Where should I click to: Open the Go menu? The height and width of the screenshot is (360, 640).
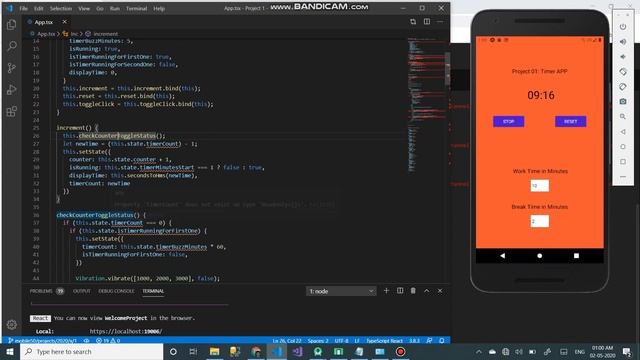coord(100,9)
